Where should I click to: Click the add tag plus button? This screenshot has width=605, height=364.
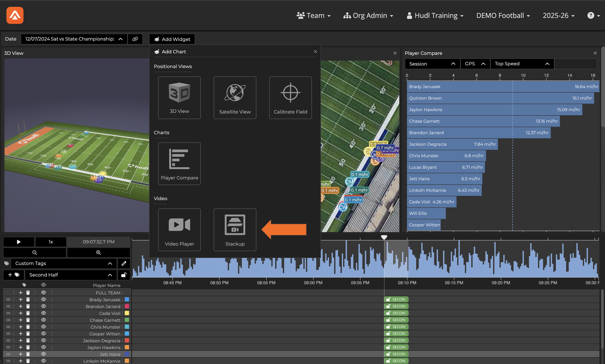tap(13, 275)
